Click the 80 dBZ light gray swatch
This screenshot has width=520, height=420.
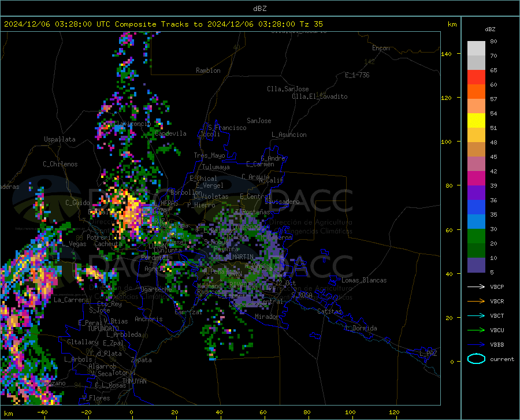click(x=476, y=49)
